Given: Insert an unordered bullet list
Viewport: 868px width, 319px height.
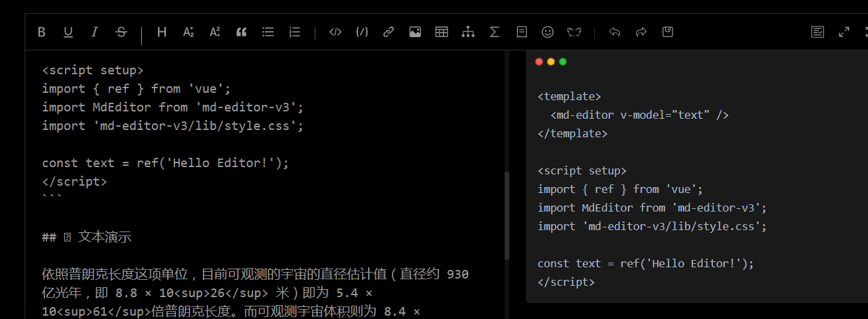Looking at the screenshot, I should tap(268, 32).
